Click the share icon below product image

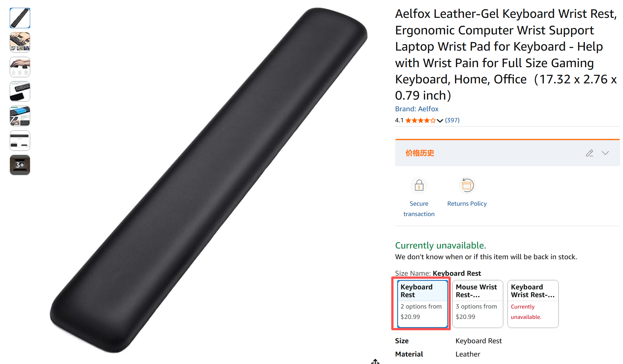375,361
